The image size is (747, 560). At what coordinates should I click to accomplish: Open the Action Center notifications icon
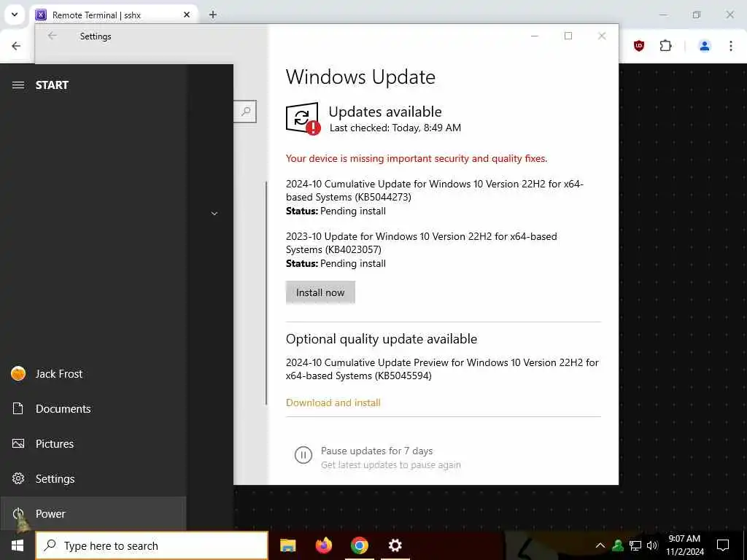723,545
